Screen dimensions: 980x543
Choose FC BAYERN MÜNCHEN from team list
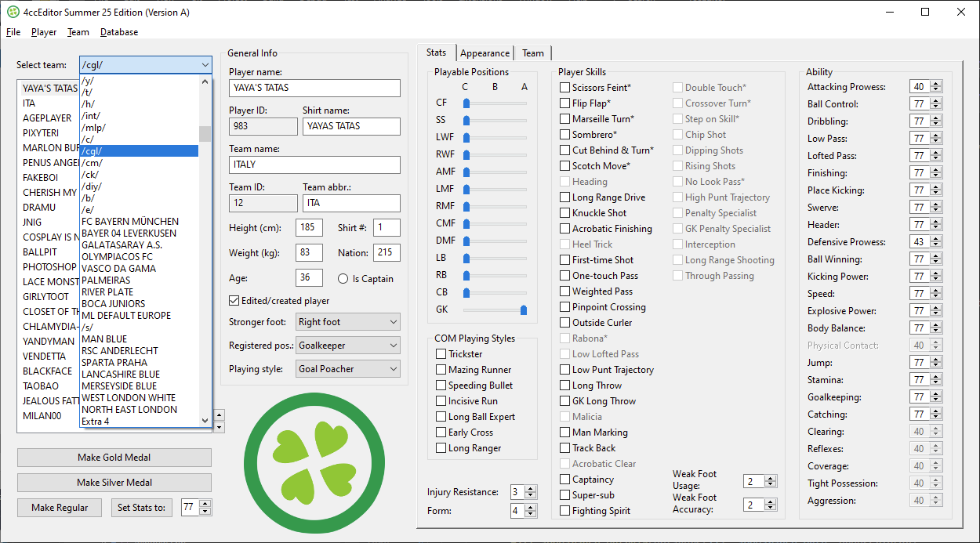pyautogui.click(x=140, y=222)
